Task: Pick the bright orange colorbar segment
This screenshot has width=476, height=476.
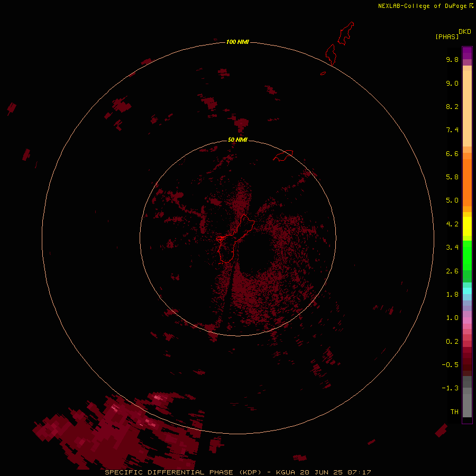Action: 467,182
